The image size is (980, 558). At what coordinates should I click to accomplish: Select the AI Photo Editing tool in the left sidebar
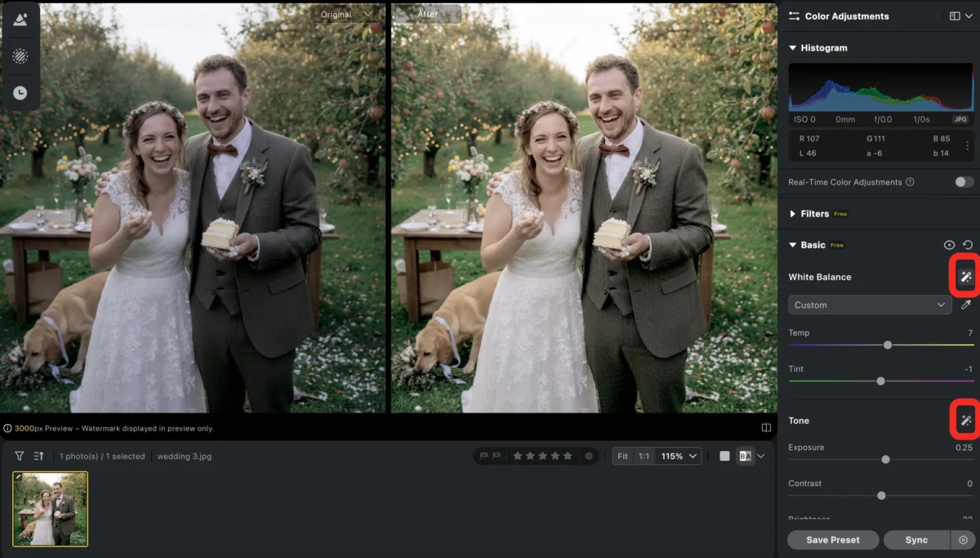click(x=20, y=20)
